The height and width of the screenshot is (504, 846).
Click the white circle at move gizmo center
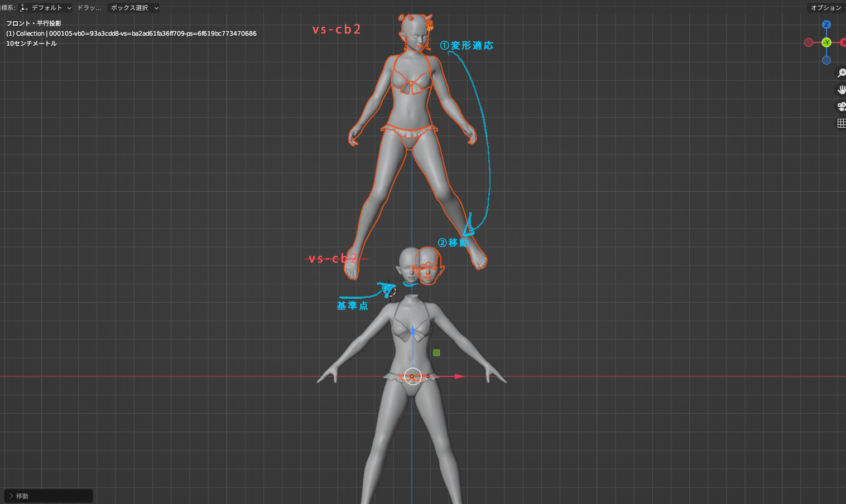413,376
